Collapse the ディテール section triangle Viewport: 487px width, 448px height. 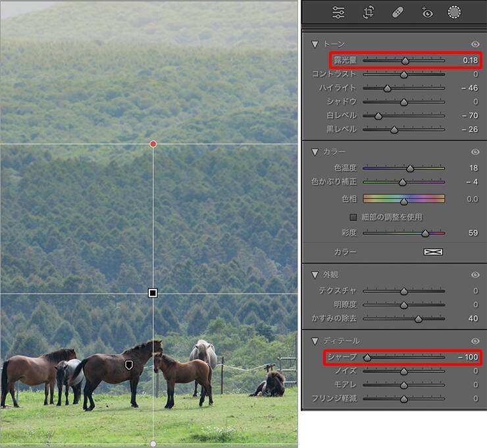pyautogui.click(x=315, y=341)
